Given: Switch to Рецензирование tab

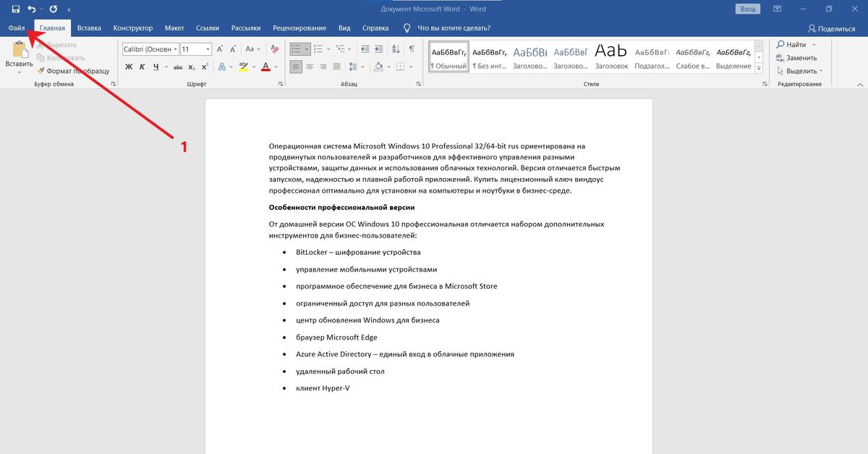Looking at the screenshot, I should pyautogui.click(x=299, y=28).
